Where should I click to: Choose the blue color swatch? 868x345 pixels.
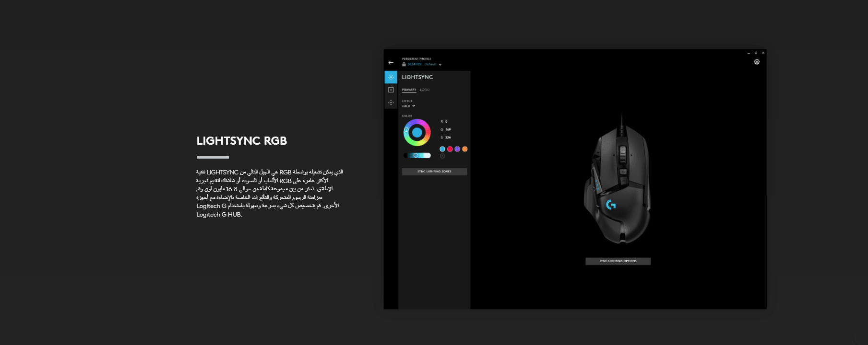point(442,149)
